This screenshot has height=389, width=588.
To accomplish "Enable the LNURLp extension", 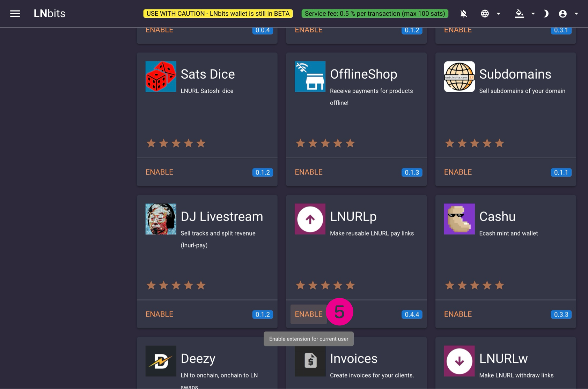I will [x=308, y=314].
